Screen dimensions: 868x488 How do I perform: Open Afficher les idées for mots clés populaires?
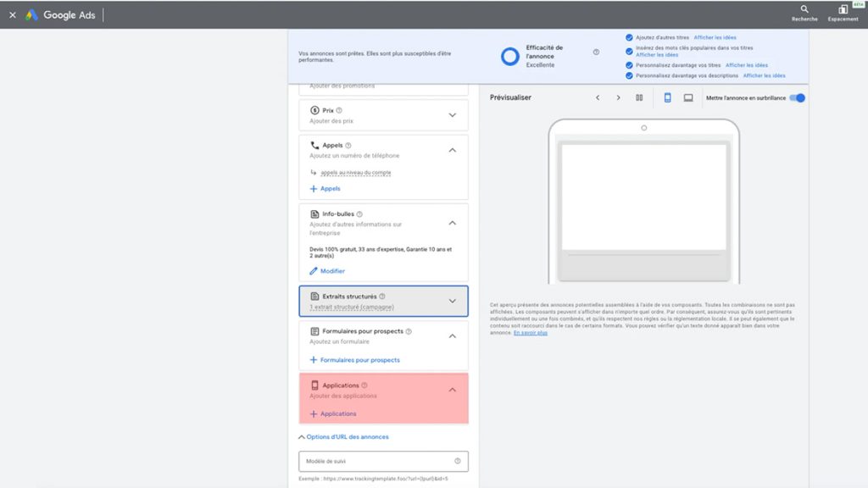point(657,55)
